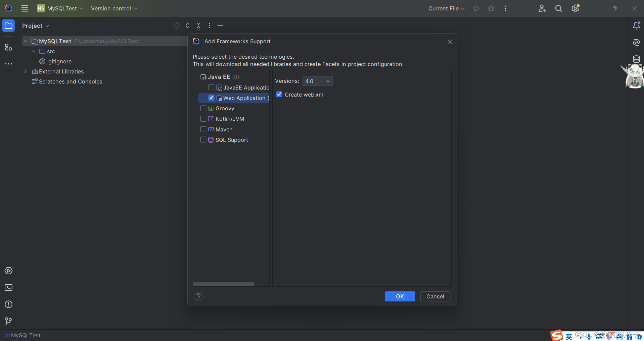Open Project panel options menu
Screen dimensions: 644x341
[210, 25]
